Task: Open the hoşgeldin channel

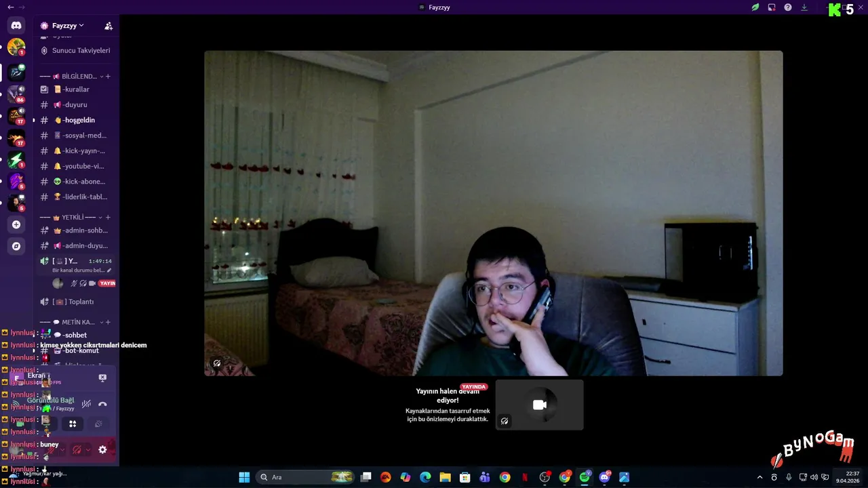Action: 76,120
